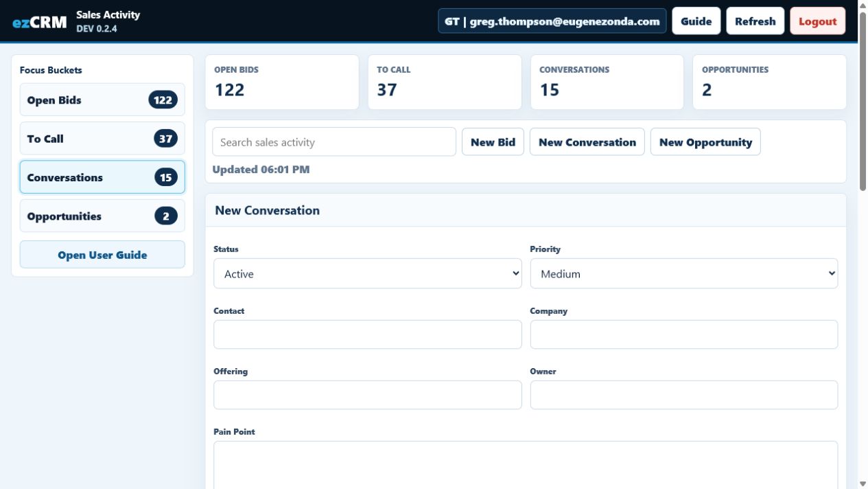Viewport: 868px width, 489px height.
Task: Click the DEV 0.2.4 version label
Action: pos(97,29)
